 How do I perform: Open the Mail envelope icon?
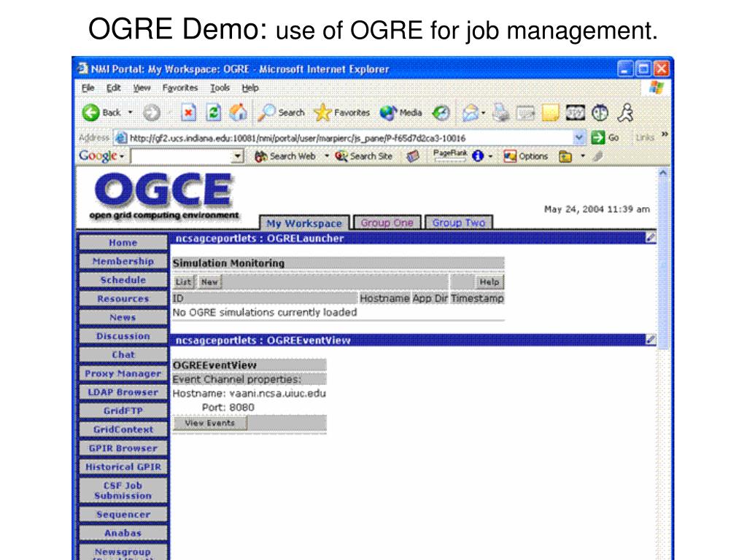[470, 113]
